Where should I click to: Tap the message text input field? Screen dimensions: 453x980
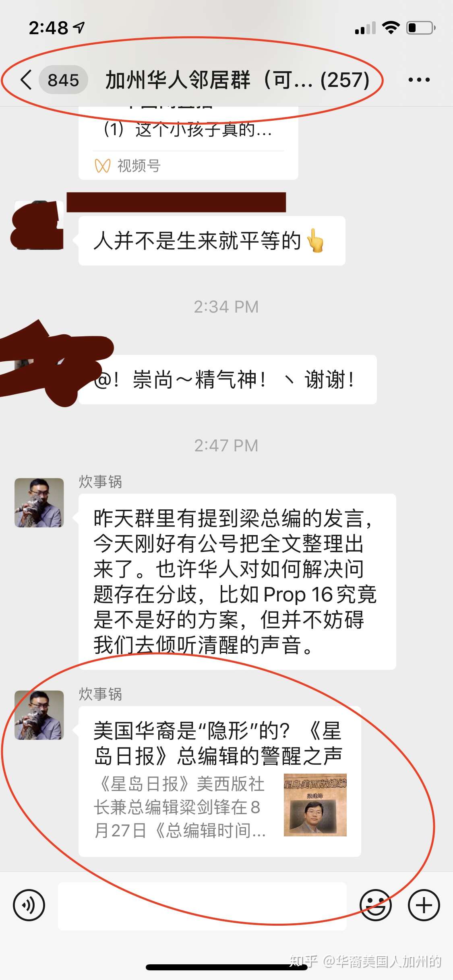(202, 906)
